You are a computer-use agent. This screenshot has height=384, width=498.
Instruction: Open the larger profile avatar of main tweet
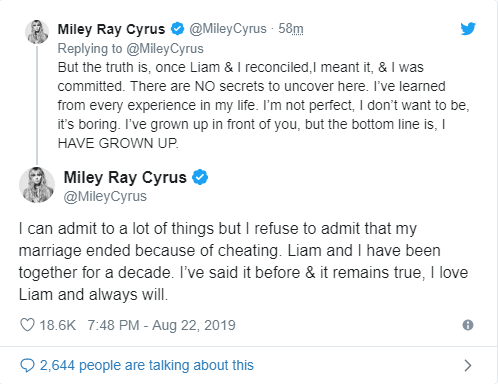[37, 185]
